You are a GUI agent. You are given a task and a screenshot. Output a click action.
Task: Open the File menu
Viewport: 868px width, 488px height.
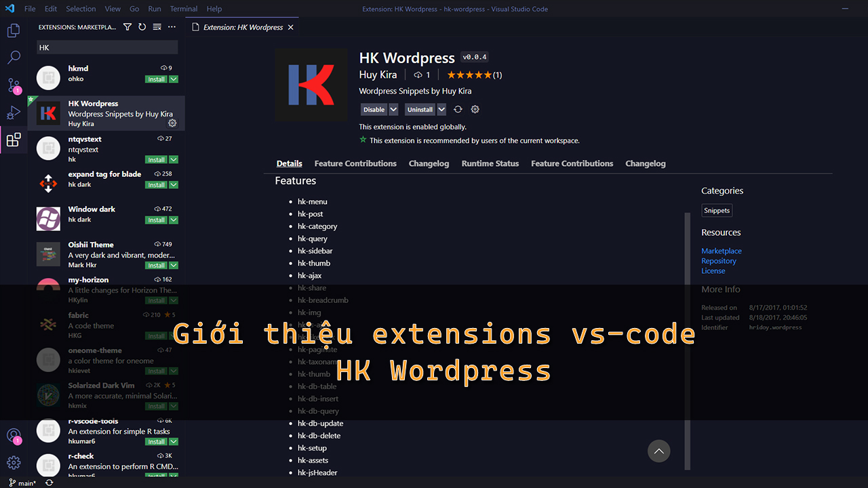[x=30, y=9]
